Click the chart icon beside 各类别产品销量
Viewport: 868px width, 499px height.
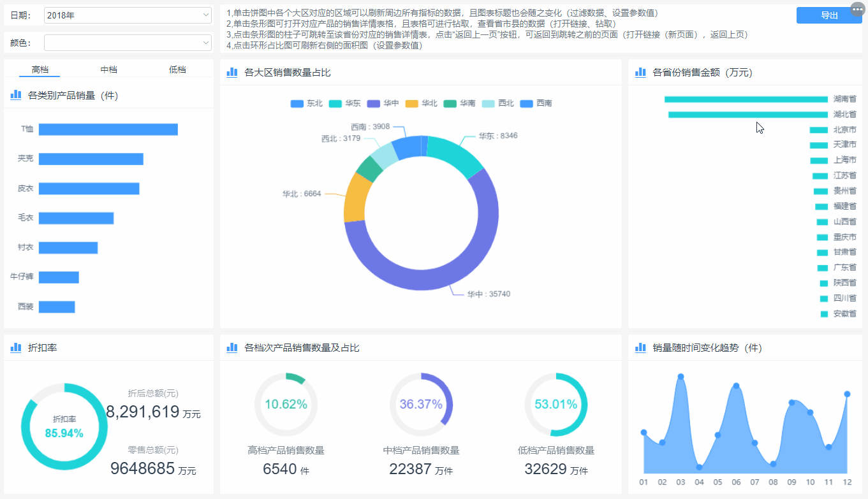pos(16,95)
